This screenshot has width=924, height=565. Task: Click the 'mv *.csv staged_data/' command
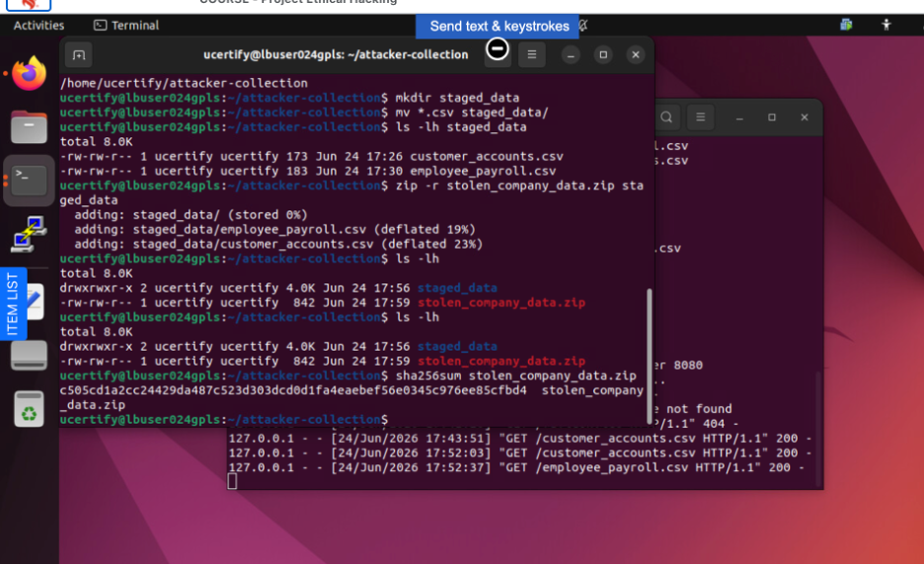472,112
